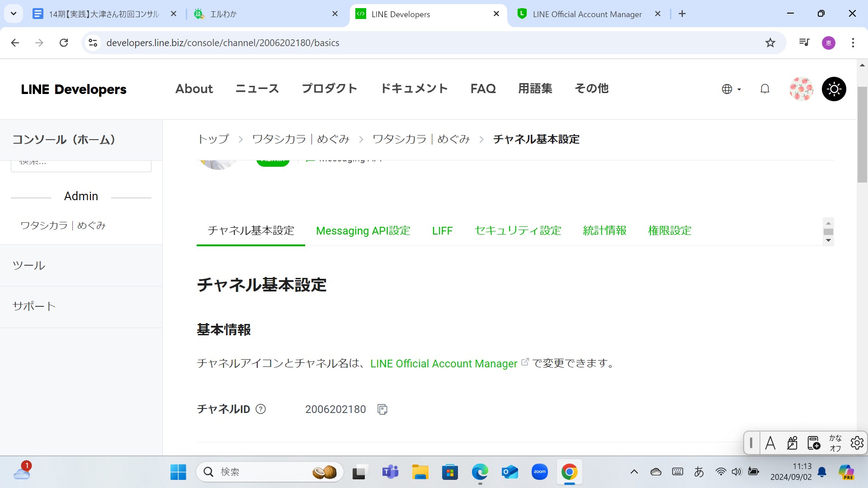Viewport: 868px width, 488px height.
Task: Open the notifications bell
Action: tap(764, 89)
